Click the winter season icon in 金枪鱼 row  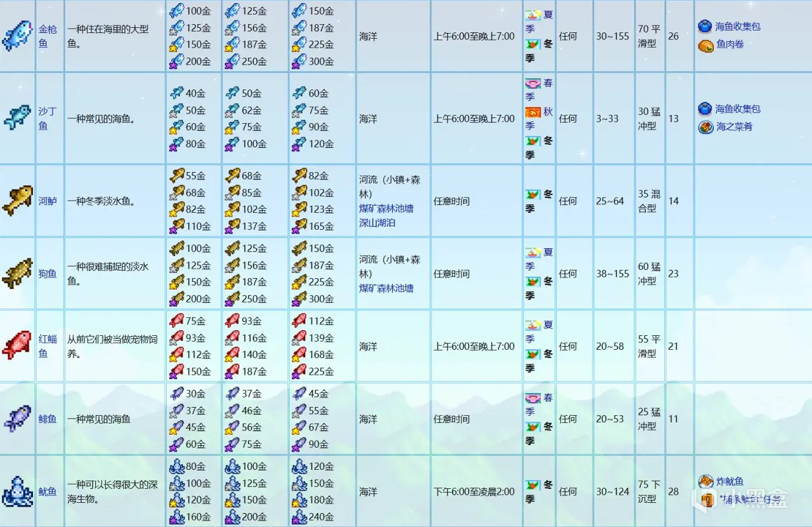coord(533,44)
